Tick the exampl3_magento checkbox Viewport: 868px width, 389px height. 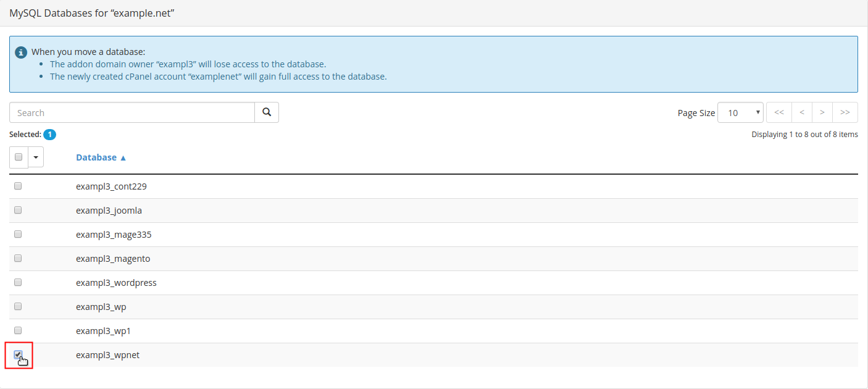tap(18, 258)
